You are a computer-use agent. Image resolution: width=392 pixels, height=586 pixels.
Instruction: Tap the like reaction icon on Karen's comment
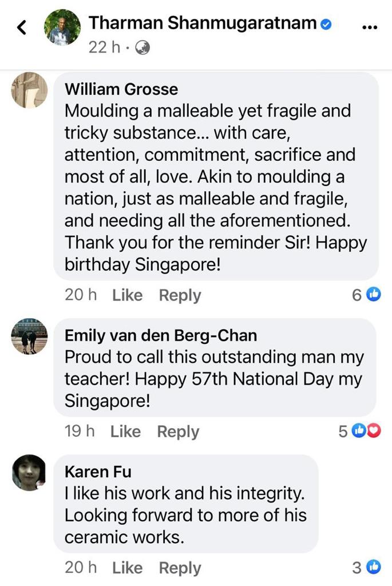point(373,567)
